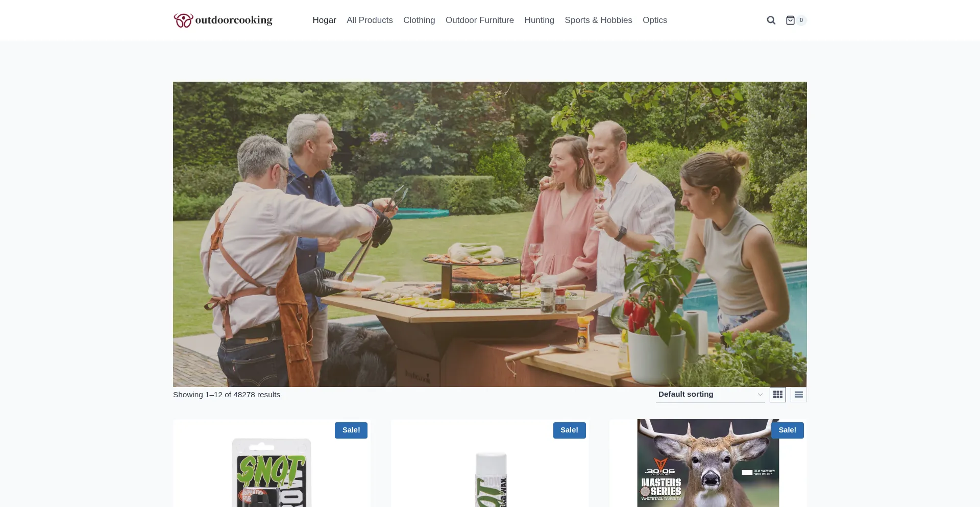Open Sports & Hobbies category
Viewport: 980px width, 507px height.
pos(598,20)
